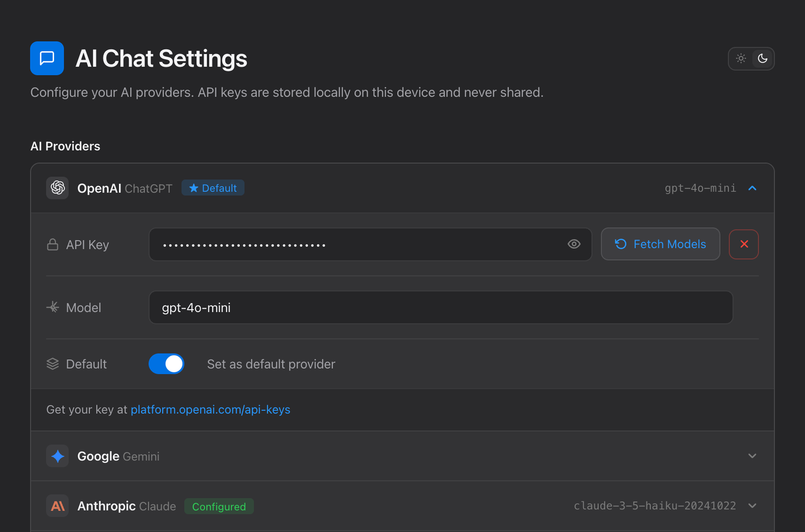Click the AI Providers section heading

pos(66,147)
